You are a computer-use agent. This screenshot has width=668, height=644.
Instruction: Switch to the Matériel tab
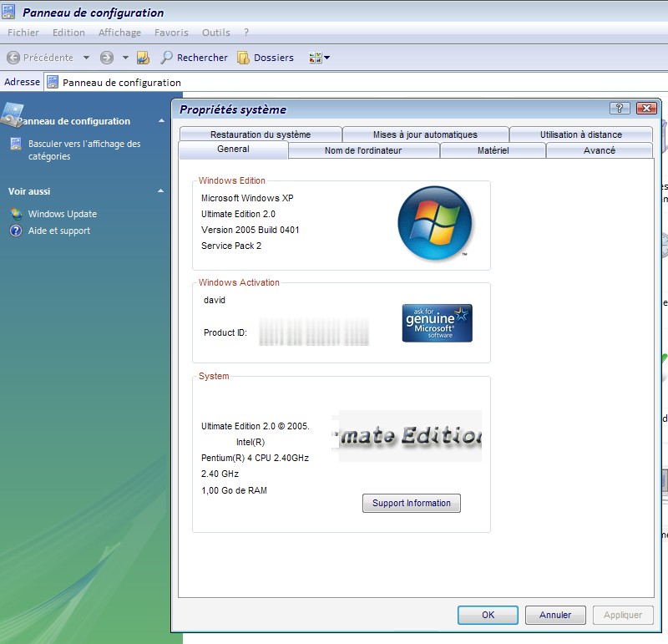click(493, 150)
